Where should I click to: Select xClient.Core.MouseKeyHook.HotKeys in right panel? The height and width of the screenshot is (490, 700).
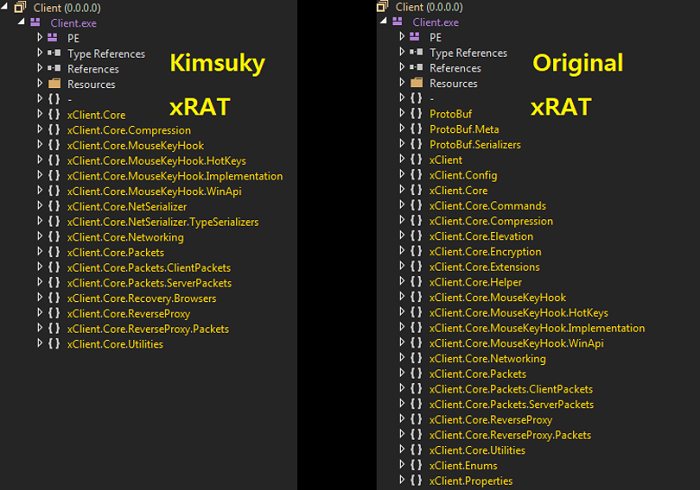coord(518,312)
